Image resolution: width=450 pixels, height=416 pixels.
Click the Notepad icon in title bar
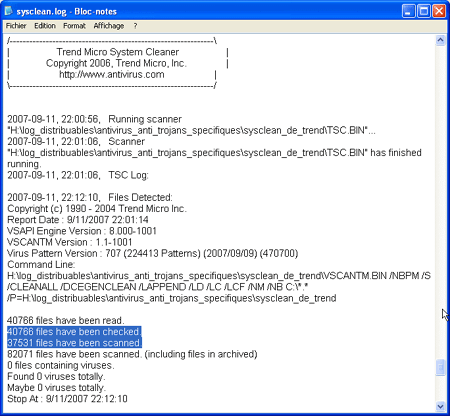pyautogui.click(x=9, y=11)
